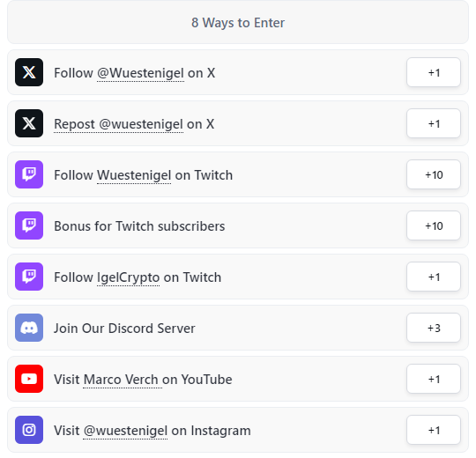Expand the Bonus for Twitch subscribers entry

(238, 225)
